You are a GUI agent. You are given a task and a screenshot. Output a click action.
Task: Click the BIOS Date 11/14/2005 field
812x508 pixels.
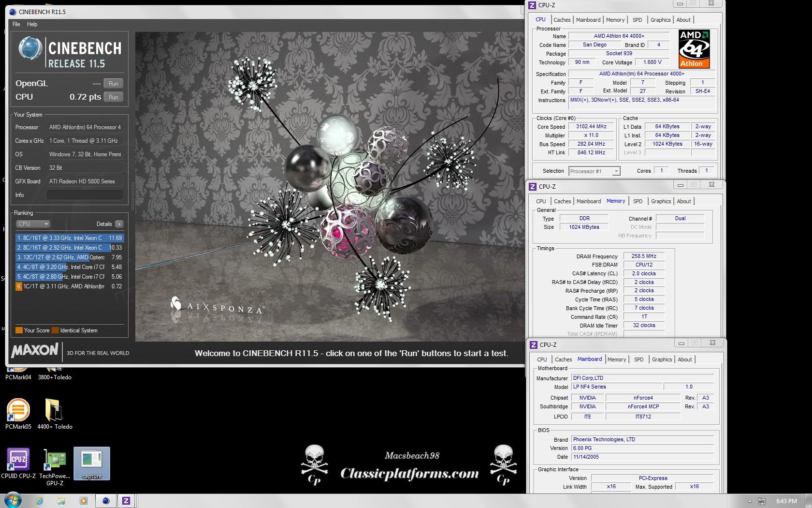pos(642,457)
